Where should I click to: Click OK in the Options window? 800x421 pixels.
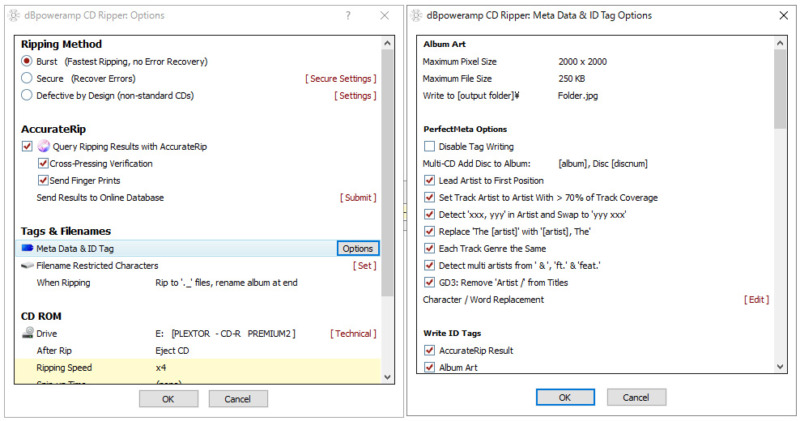tap(168, 399)
